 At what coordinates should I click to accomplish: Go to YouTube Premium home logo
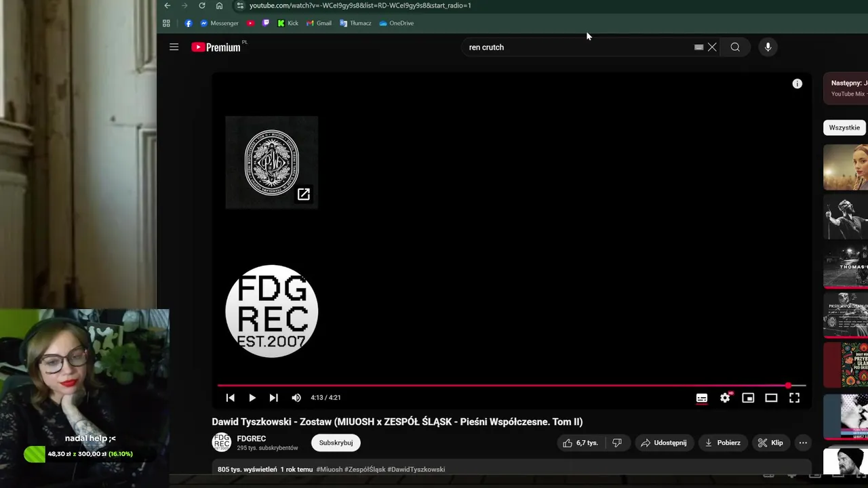click(216, 47)
